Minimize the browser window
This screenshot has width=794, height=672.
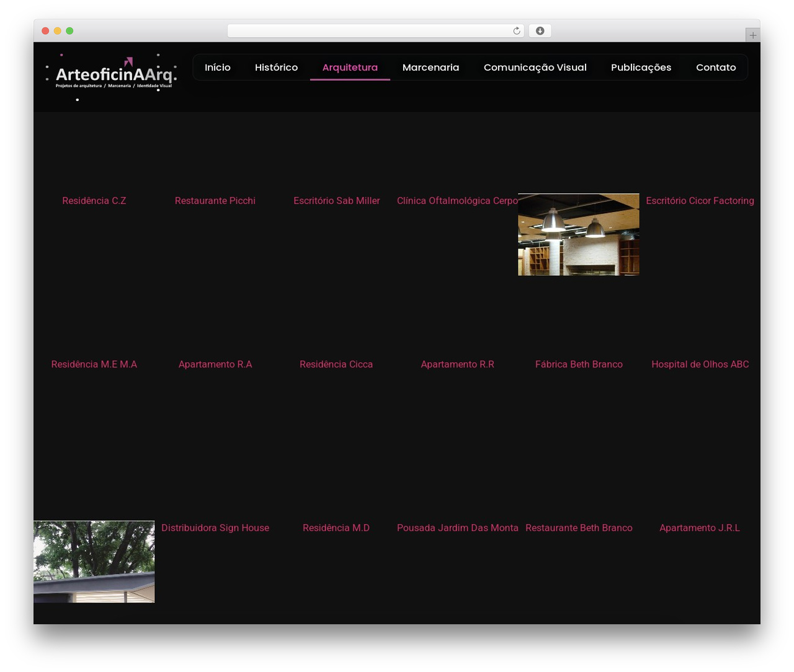(x=57, y=31)
